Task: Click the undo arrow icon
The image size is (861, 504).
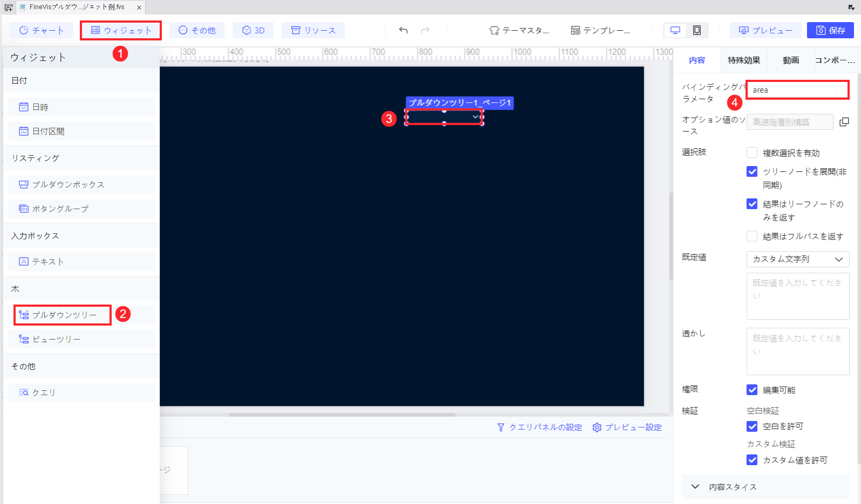Action: [404, 30]
